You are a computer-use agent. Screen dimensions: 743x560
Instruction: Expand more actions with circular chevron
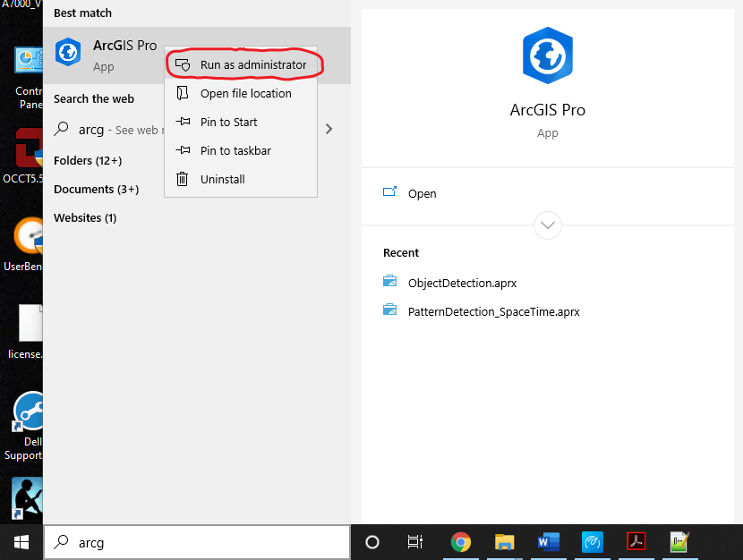(x=547, y=225)
